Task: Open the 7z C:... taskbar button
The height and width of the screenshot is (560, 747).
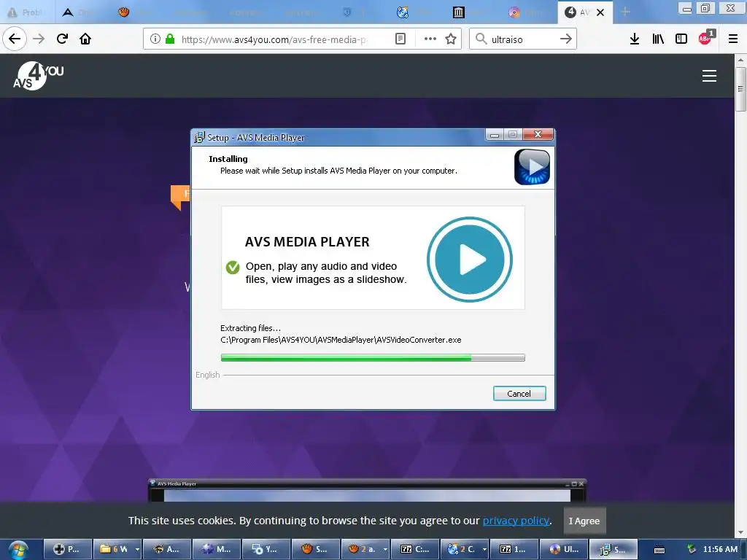Action: (415, 550)
